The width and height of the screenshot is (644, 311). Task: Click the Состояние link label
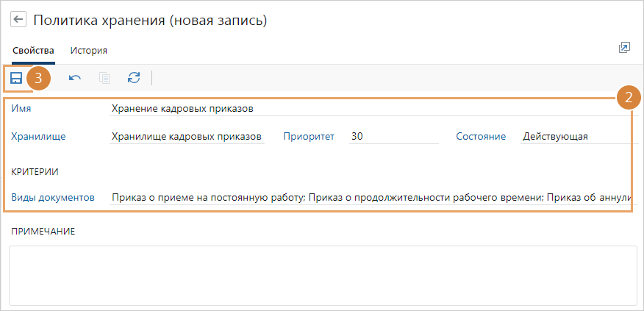[x=480, y=136]
